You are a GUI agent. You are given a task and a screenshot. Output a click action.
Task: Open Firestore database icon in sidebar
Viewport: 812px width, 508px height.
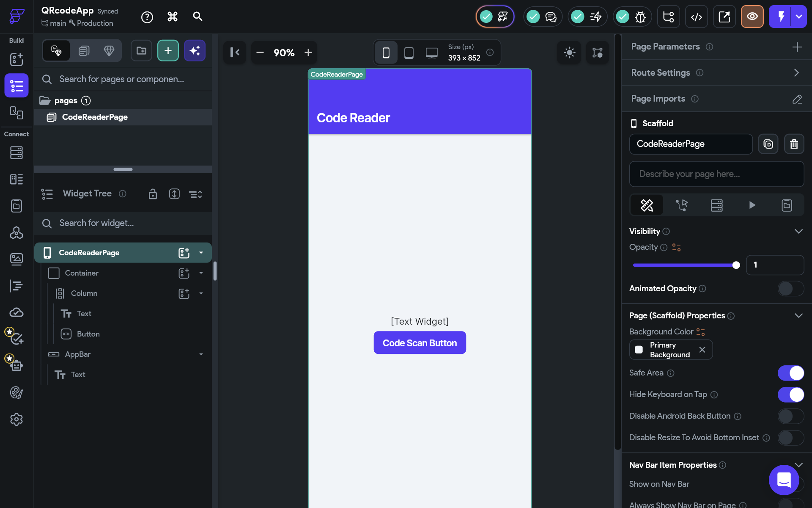pos(16,152)
